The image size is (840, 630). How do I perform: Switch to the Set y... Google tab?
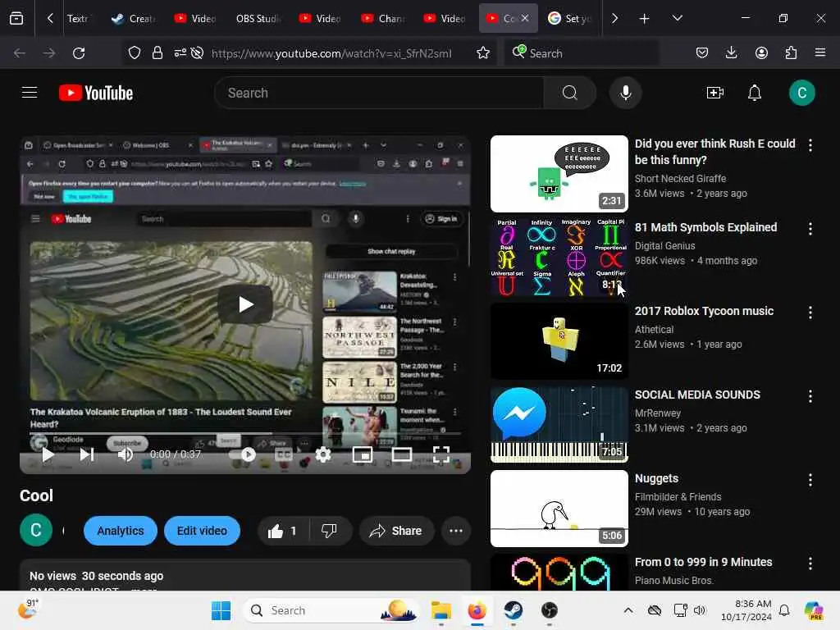(x=570, y=18)
